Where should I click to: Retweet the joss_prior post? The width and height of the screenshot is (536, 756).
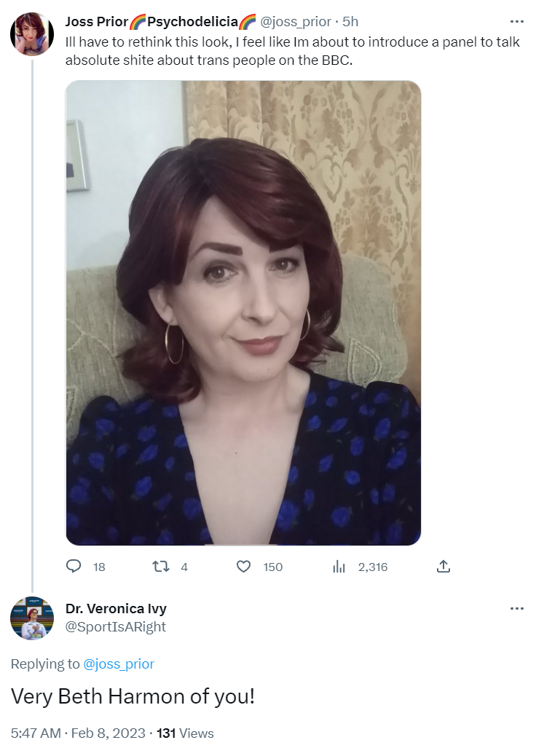[x=160, y=566]
